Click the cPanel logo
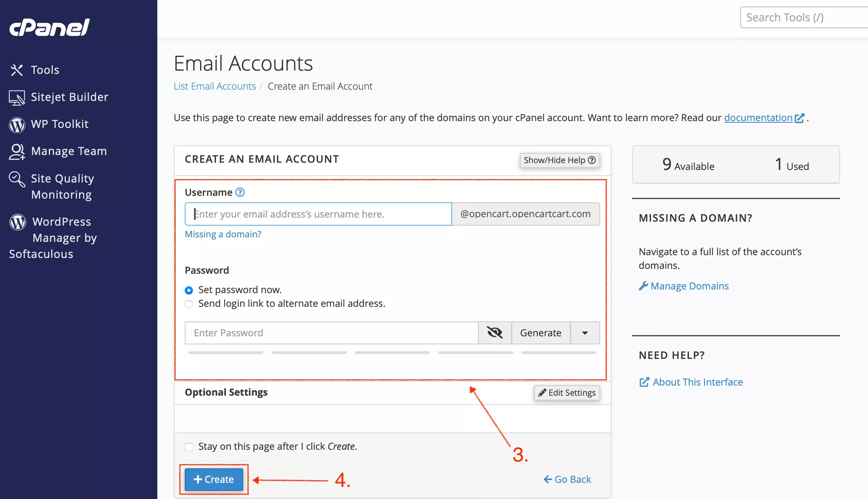This screenshot has height=499, width=868. pos(49,27)
